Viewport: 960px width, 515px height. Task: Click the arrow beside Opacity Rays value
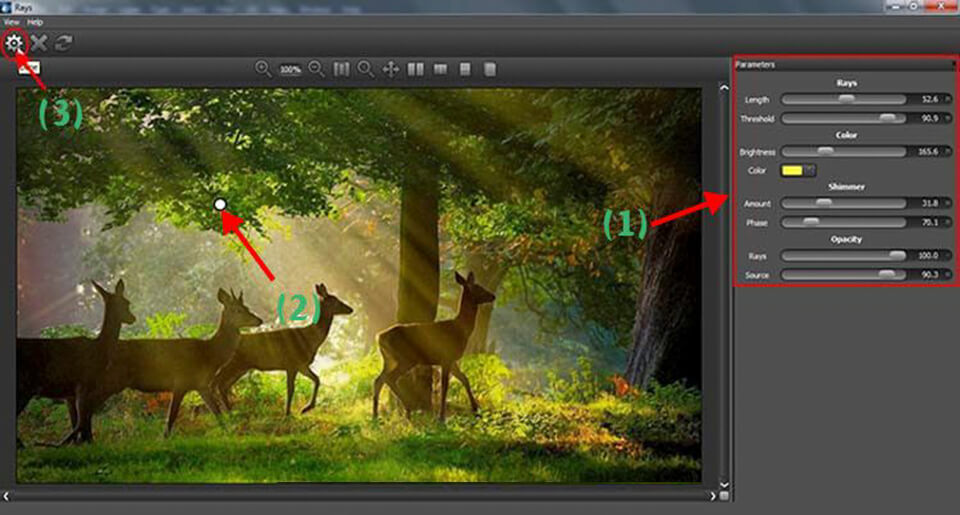click(x=948, y=255)
